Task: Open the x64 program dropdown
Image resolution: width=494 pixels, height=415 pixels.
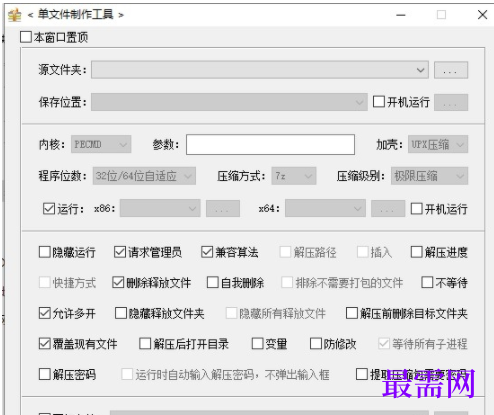Action: click(325, 208)
